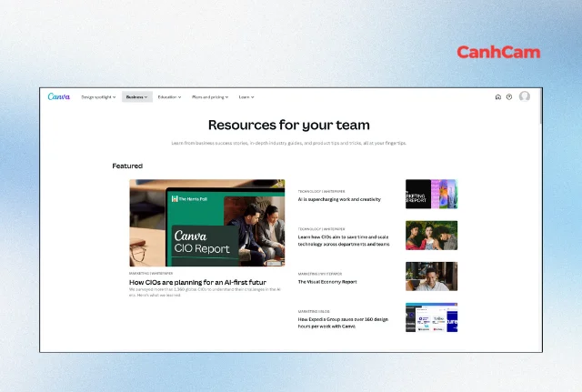Open 'AI is supercharging work and creativity' link

(339, 199)
